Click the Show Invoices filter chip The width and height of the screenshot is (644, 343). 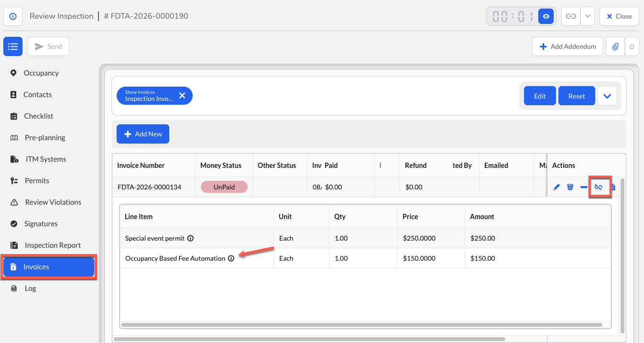(154, 96)
